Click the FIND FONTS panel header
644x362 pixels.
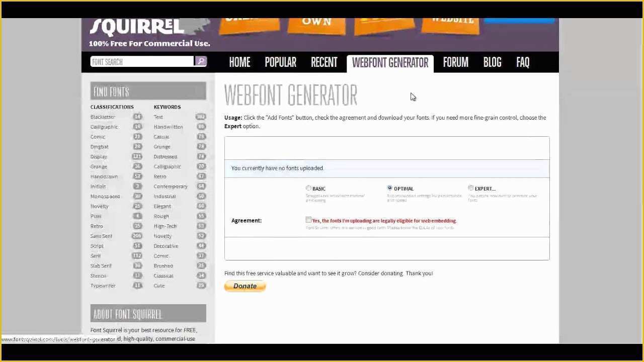point(148,92)
